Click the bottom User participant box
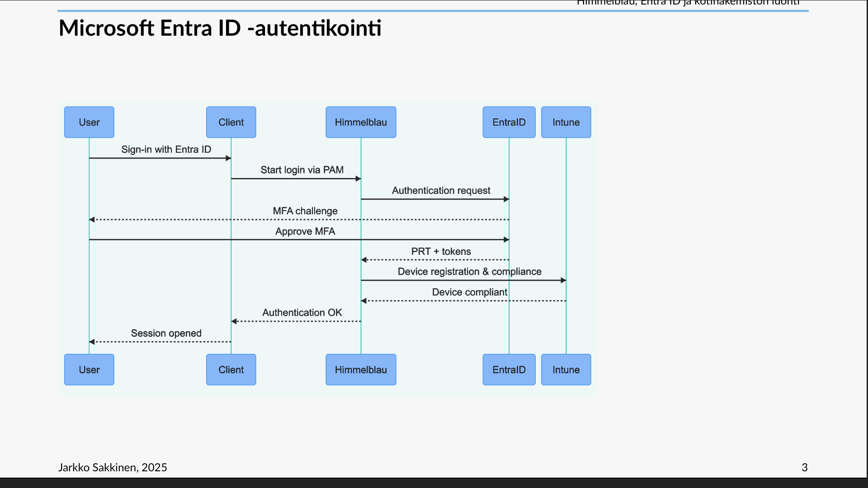The height and width of the screenshot is (488, 868). [x=89, y=370]
